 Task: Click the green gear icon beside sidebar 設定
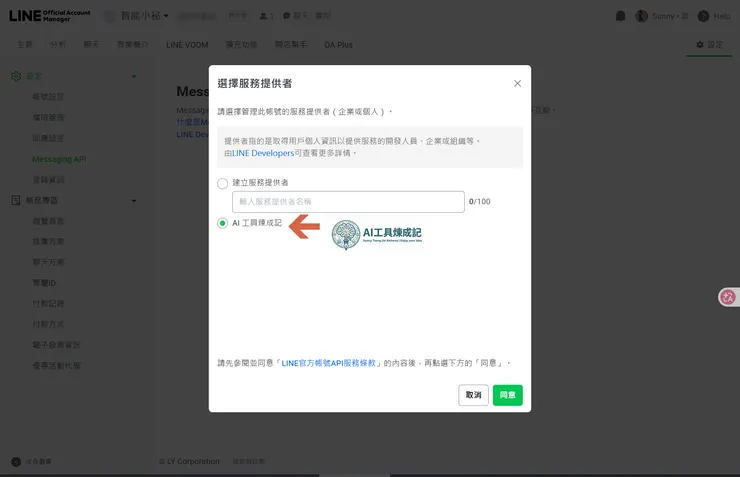point(16,76)
